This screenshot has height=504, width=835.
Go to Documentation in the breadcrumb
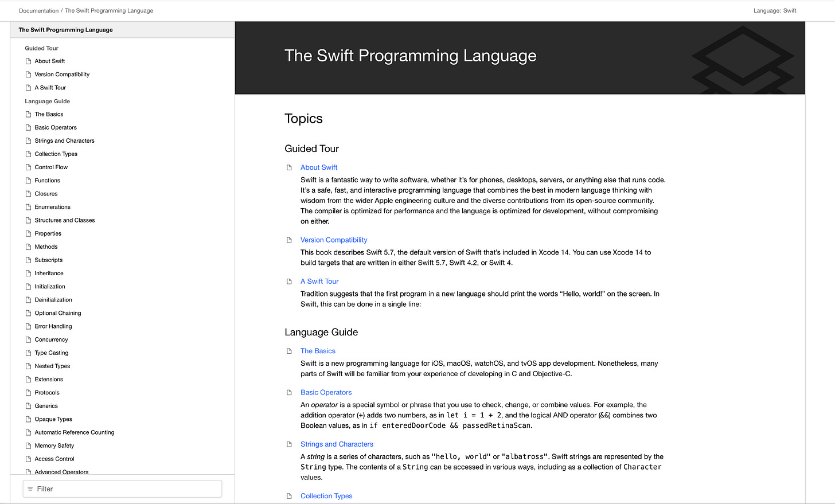[38, 11]
